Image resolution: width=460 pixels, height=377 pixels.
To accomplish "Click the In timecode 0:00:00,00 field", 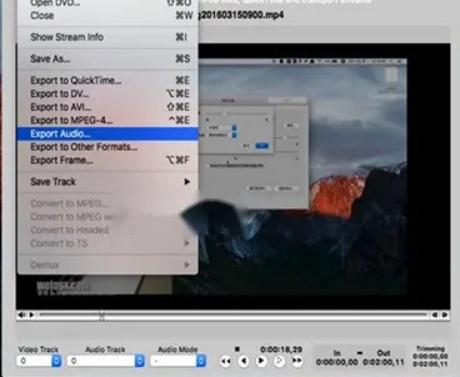I will [x=337, y=362].
